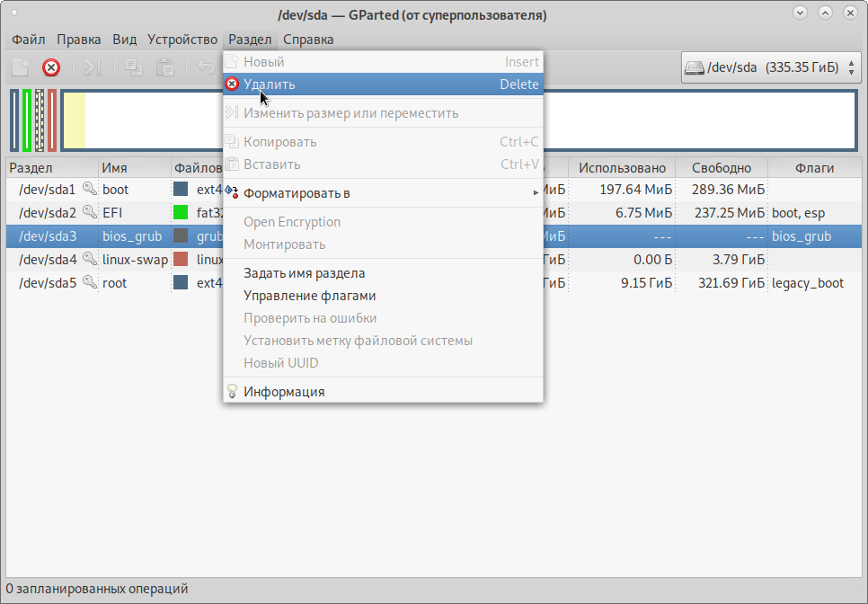Sort by the Свободно column header
The image size is (868, 604).
click(722, 168)
